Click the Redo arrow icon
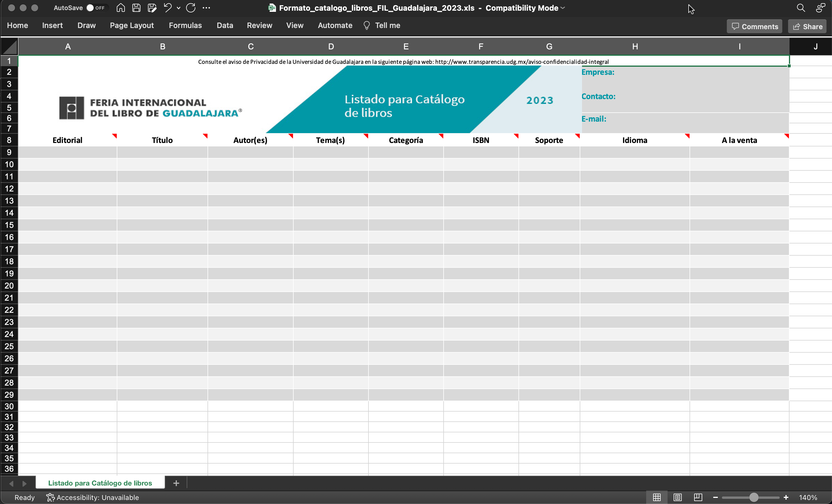 pos(191,8)
